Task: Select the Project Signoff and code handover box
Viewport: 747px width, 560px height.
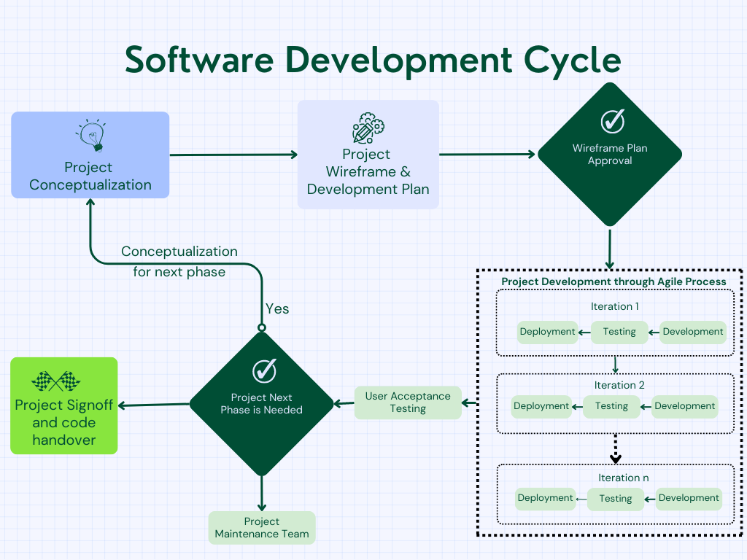Action: tap(64, 405)
